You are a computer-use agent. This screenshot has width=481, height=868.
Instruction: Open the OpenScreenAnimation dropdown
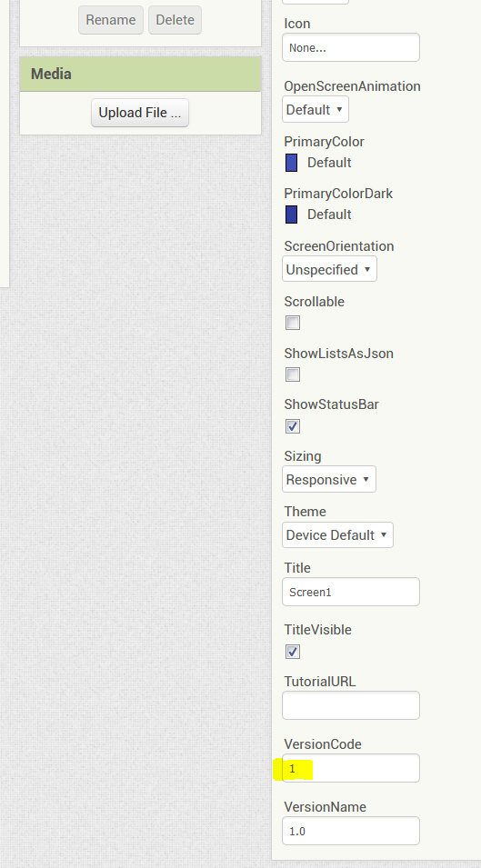click(316, 110)
